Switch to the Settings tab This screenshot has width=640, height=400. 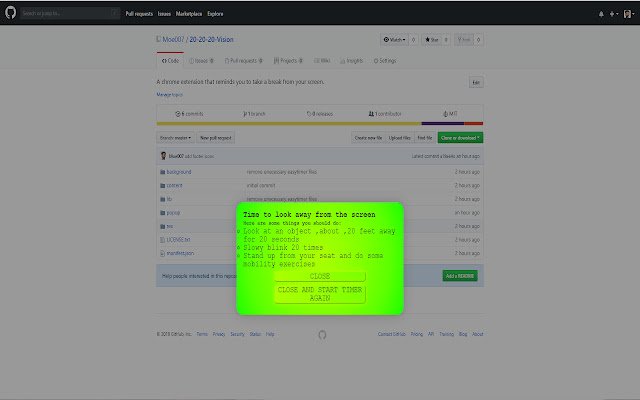(385, 61)
